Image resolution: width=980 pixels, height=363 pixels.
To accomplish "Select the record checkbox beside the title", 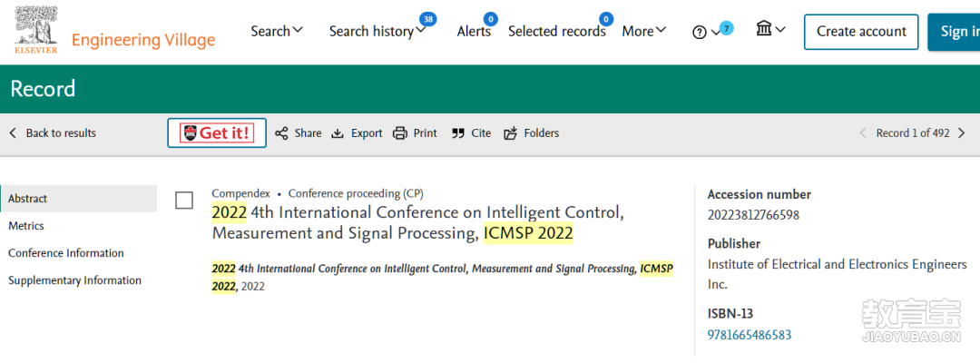I will tap(184, 201).
